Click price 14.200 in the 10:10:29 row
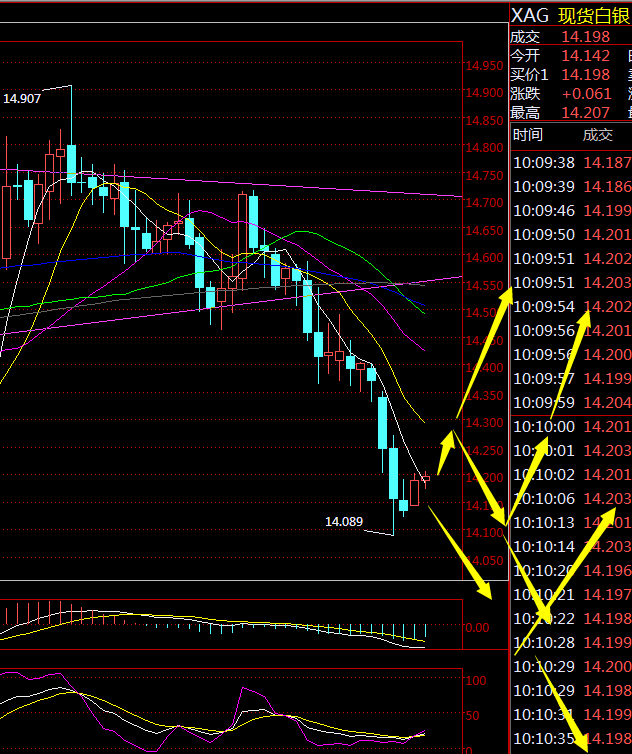Viewport: 632px width, 754px height. pos(607,666)
